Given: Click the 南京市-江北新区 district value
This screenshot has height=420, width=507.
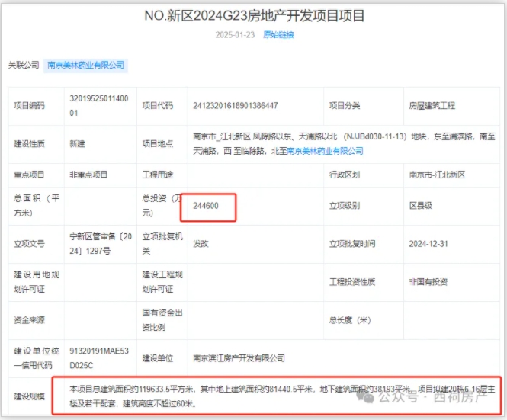Looking at the screenshot, I should [437, 175].
